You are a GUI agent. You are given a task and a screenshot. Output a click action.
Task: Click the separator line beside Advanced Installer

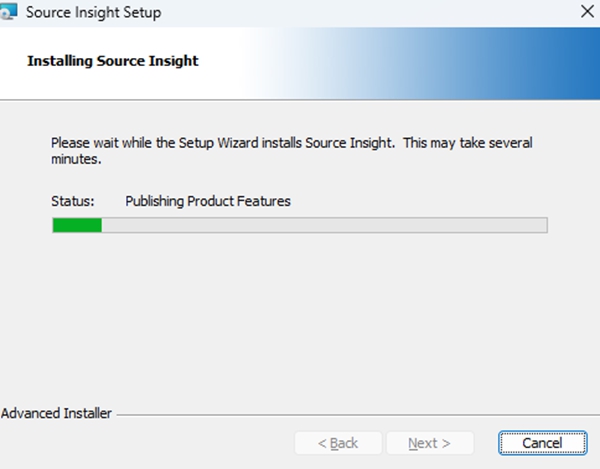(350, 413)
